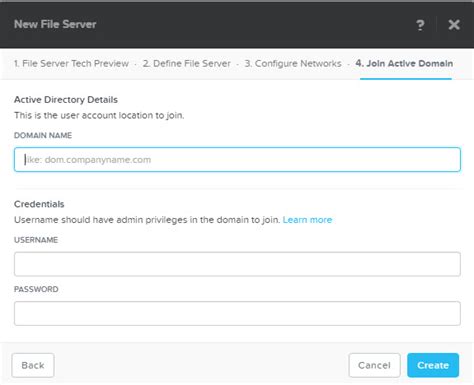Click the Active Directory Details heading
474x385 pixels.
(x=66, y=100)
